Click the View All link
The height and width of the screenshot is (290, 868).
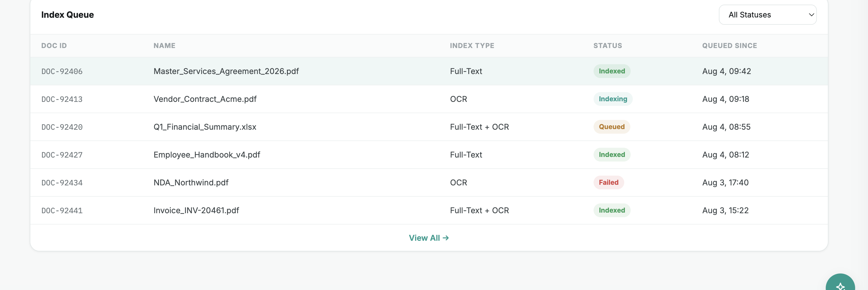[428, 238]
